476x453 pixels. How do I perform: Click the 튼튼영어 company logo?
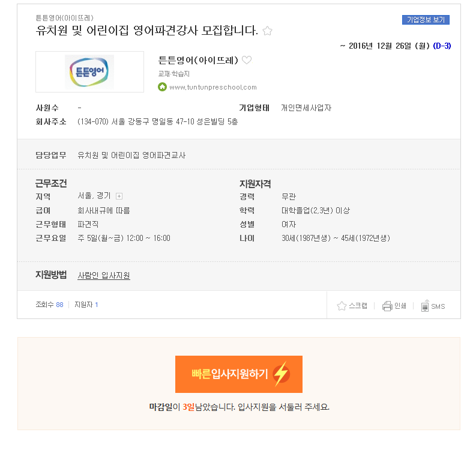coord(89,71)
